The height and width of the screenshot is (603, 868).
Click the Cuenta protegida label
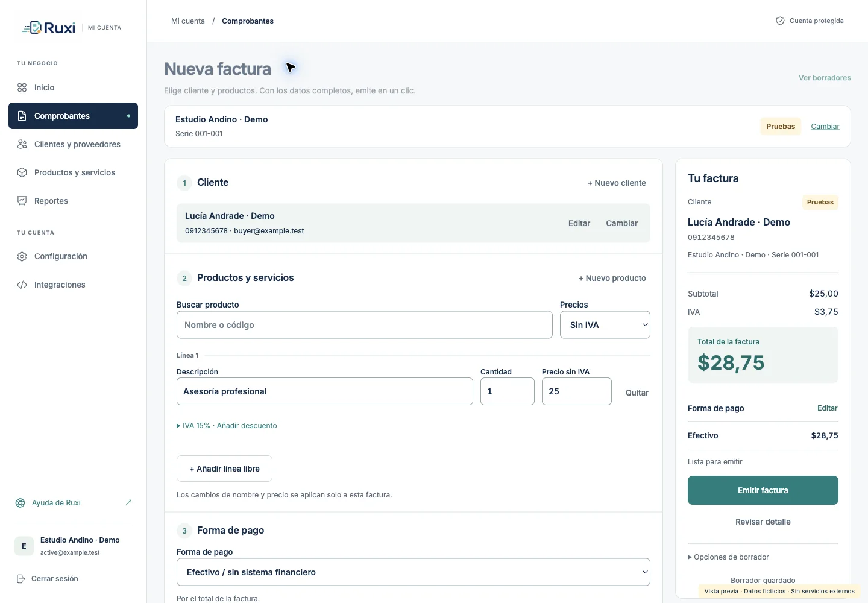pyautogui.click(x=816, y=21)
